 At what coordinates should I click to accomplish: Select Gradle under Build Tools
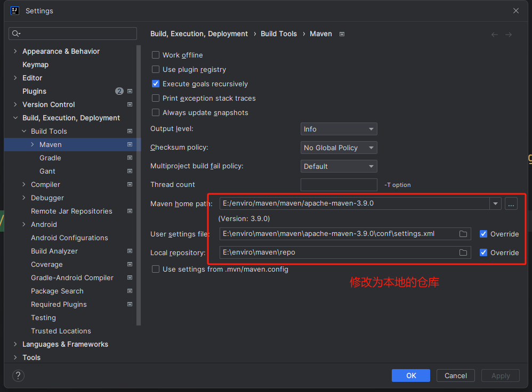click(50, 158)
